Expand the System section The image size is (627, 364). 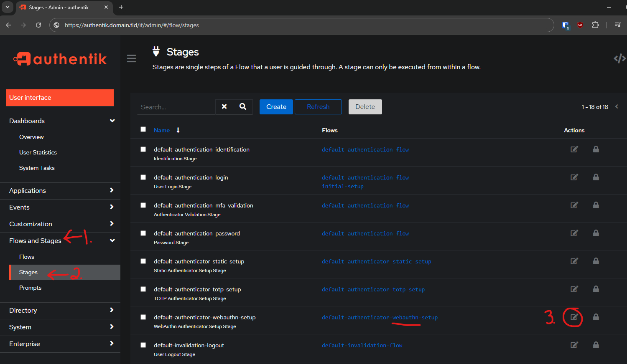point(60,327)
